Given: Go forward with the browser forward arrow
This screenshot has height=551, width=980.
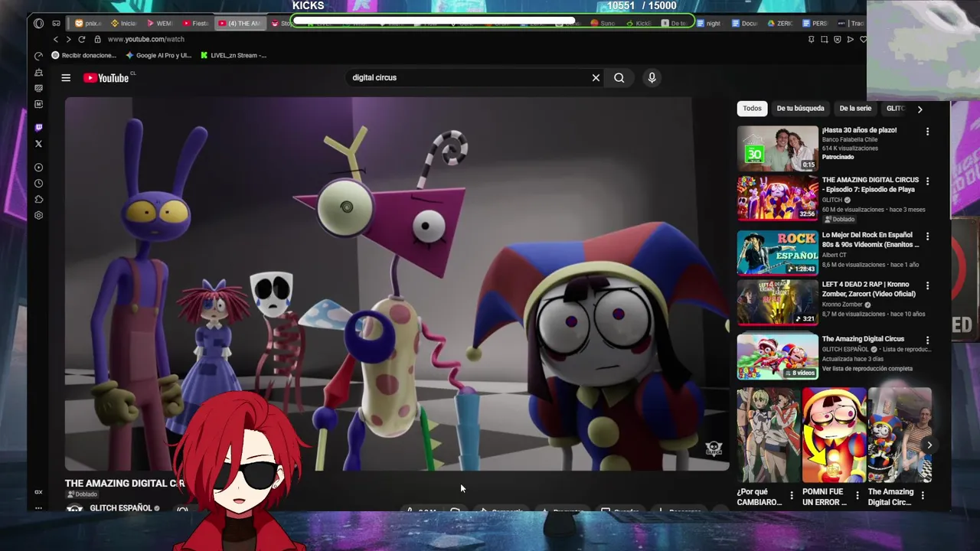Looking at the screenshot, I should (68, 39).
